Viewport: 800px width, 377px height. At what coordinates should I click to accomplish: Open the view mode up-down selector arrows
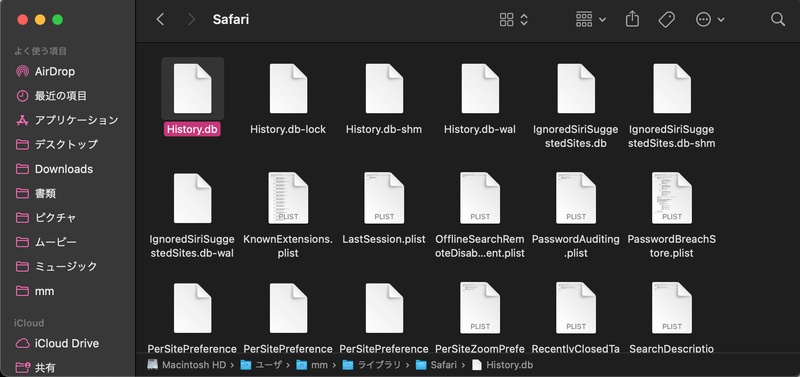(524, 20)
